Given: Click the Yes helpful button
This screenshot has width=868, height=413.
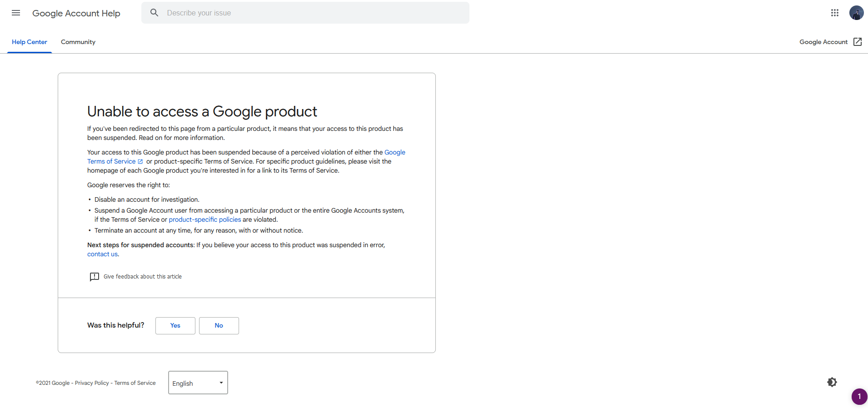Looking at the screenshot, I should click(x=175, y=326).
